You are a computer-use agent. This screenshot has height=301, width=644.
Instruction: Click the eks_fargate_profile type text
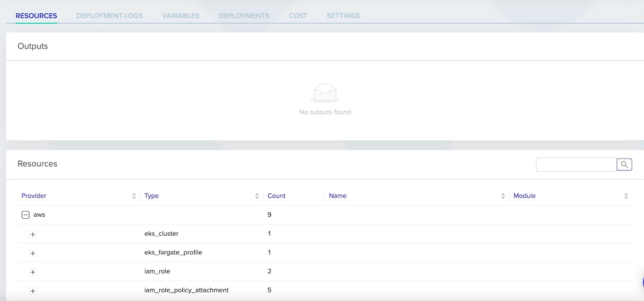click(x=173, y=253)
